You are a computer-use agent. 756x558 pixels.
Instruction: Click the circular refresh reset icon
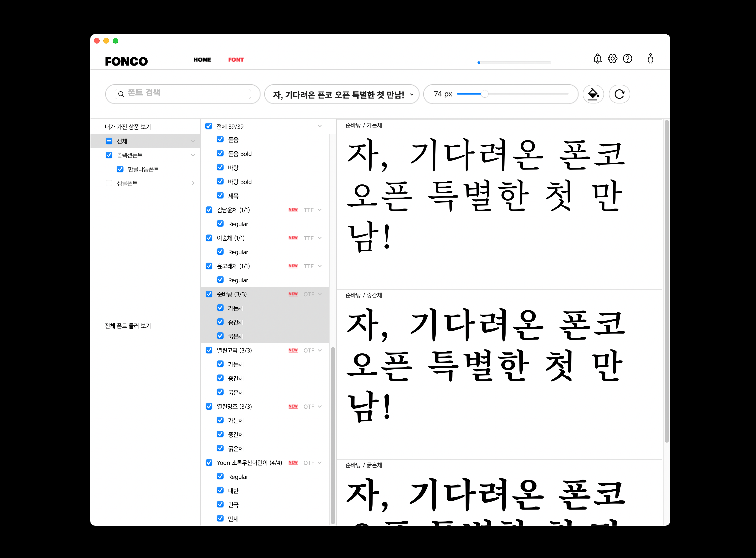619,94
